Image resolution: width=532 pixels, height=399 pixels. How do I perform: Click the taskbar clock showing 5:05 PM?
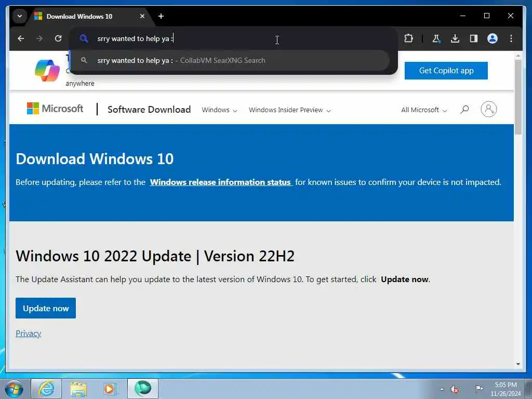(x=506, y=389)
